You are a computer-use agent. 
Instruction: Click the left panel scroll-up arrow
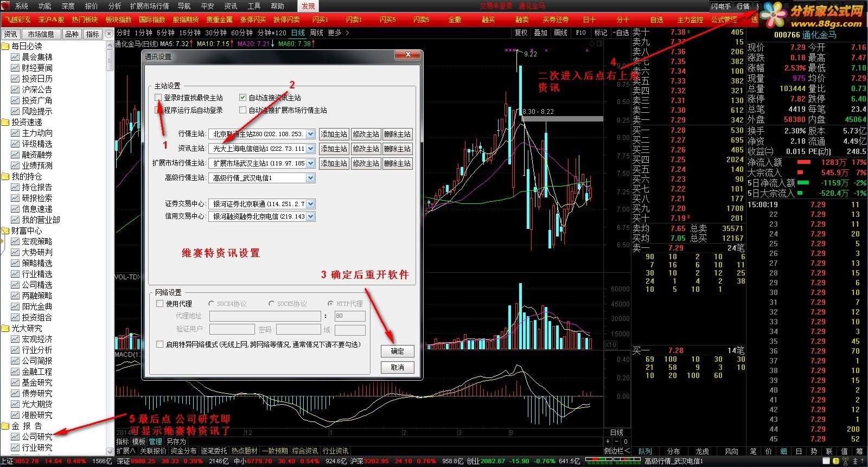click(x=110, y=44)
